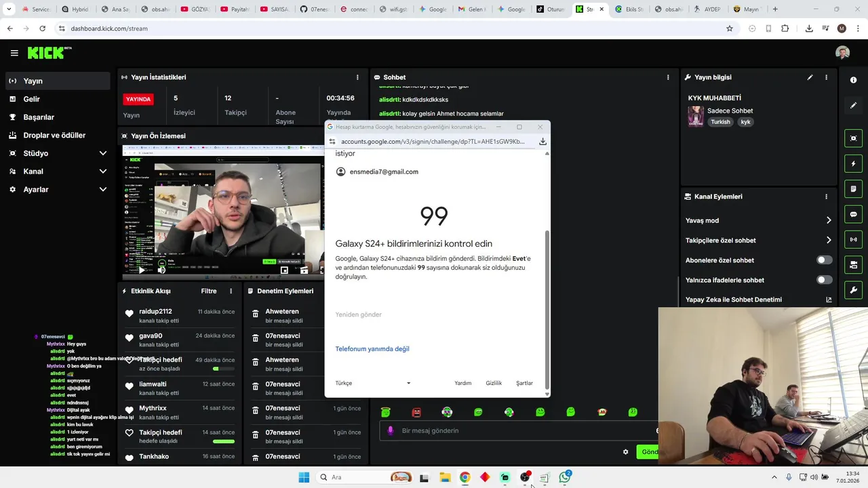Screen dimensions: 868x488
Task: Toggle Abonelere özel sohbet
Action: (x=824, y=260)
